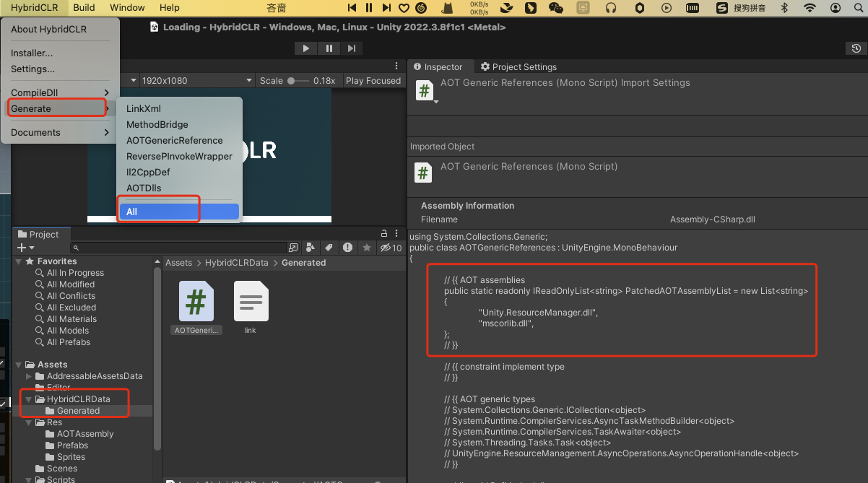Click the menu bar pause music icon
Screen dimensions: 868x483
(369, 7)
